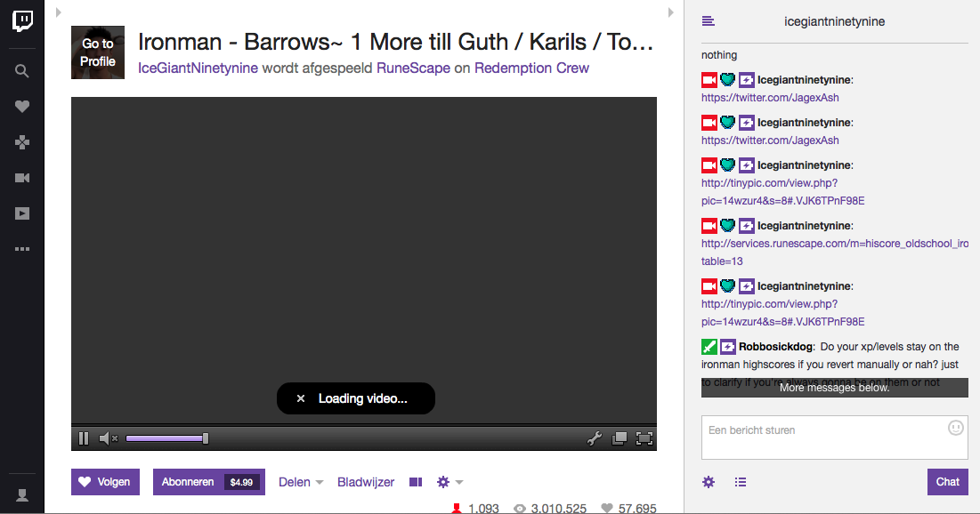
Task: Expand the Delen share dropdown
Action: coord(301,482)
